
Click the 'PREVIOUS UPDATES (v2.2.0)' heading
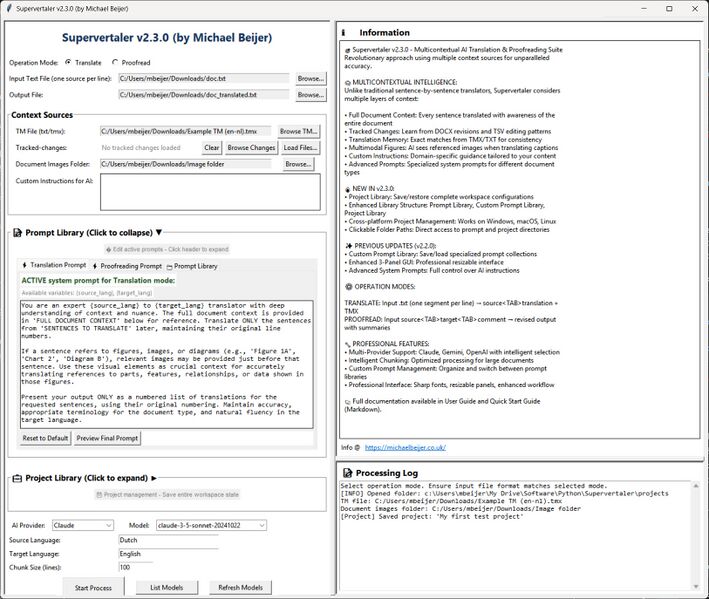coord(395,246)
